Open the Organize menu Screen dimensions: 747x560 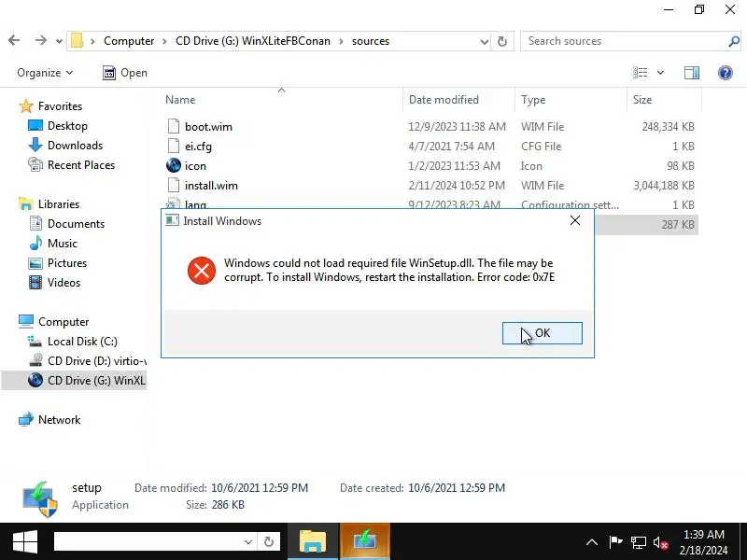(x=45, y=73)
